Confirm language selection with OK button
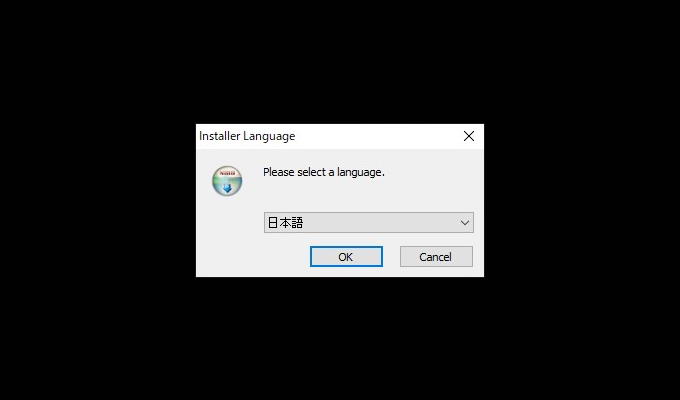 point(346,257)
